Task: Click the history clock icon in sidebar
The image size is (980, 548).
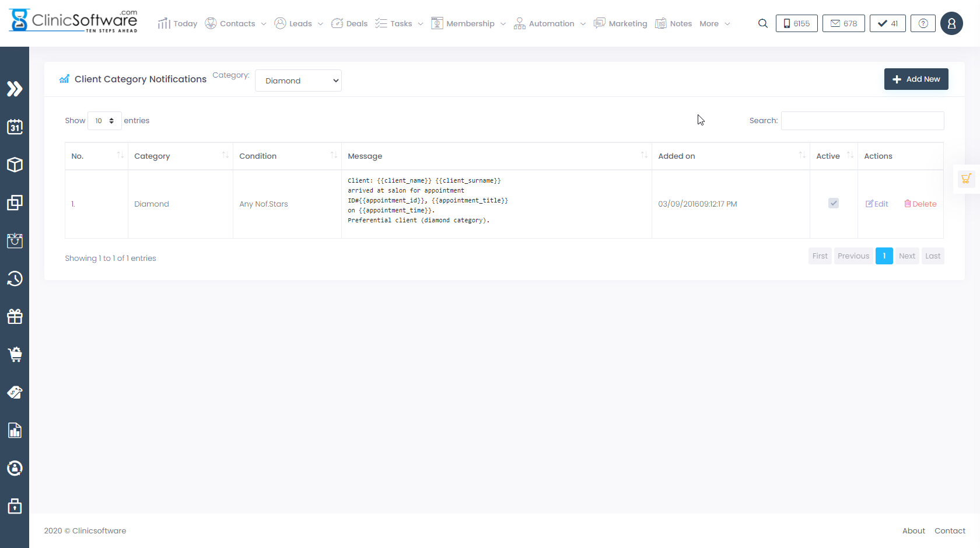Action: tap(15, 278)
